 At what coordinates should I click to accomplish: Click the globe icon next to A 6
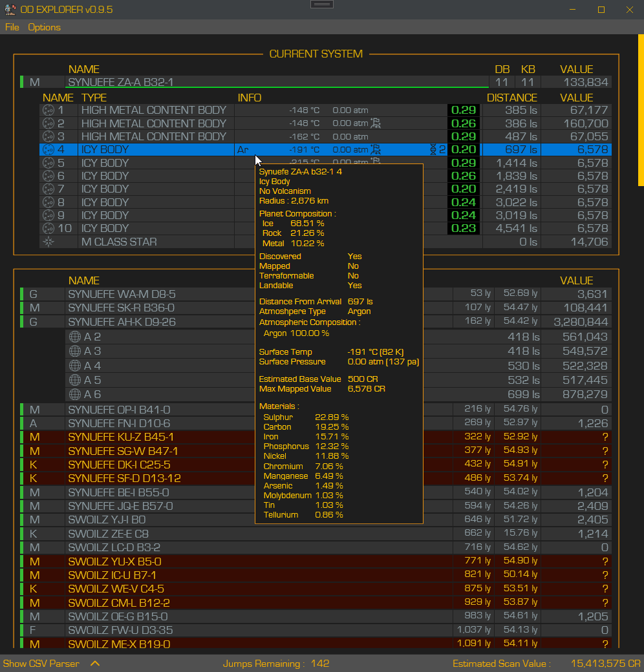pos(75,394)
